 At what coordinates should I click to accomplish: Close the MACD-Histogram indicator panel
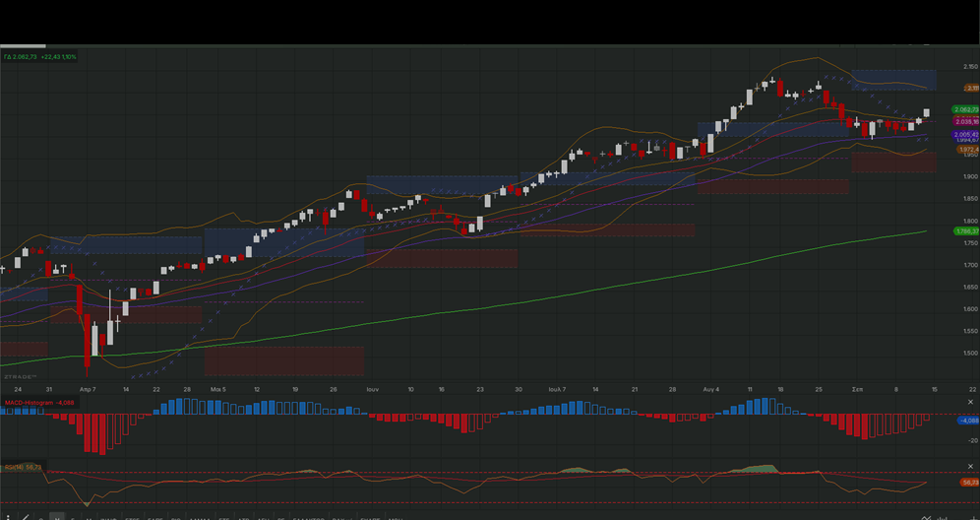coord(970,403)
